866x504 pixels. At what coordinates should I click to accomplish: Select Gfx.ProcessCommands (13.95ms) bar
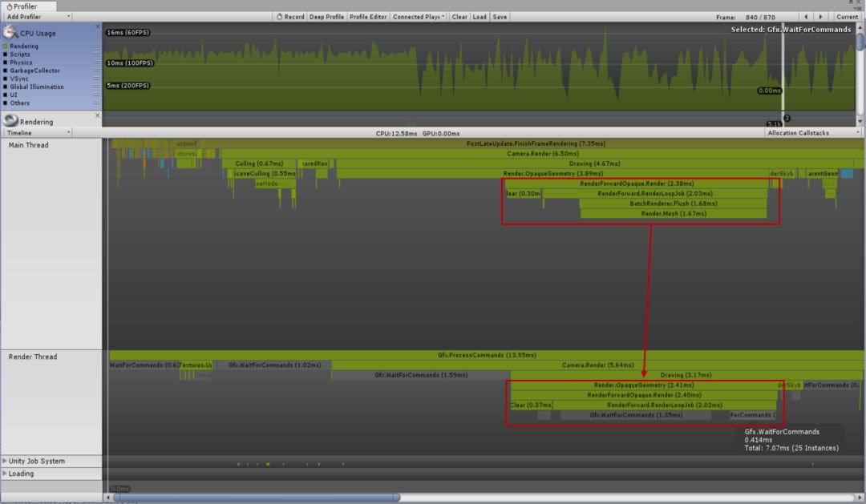pos(487,355)
